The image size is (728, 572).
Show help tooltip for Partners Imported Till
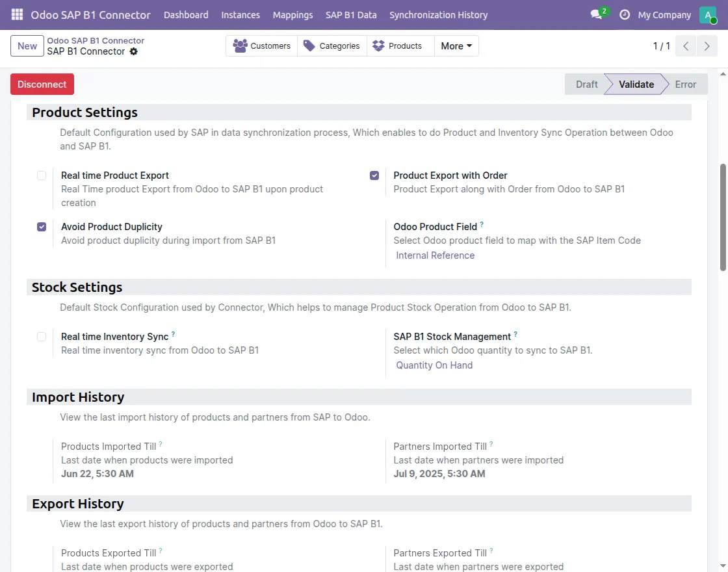(x=491, y=444)
